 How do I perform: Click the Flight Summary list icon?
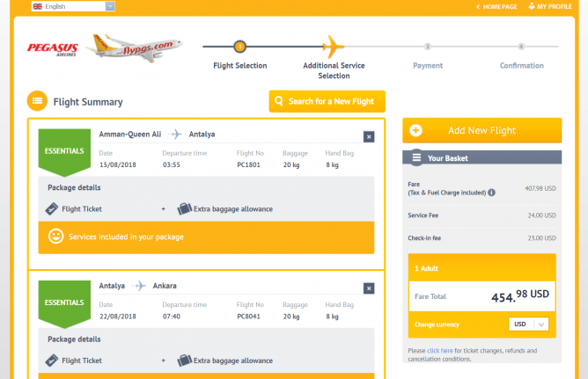[x=37, y=101]
